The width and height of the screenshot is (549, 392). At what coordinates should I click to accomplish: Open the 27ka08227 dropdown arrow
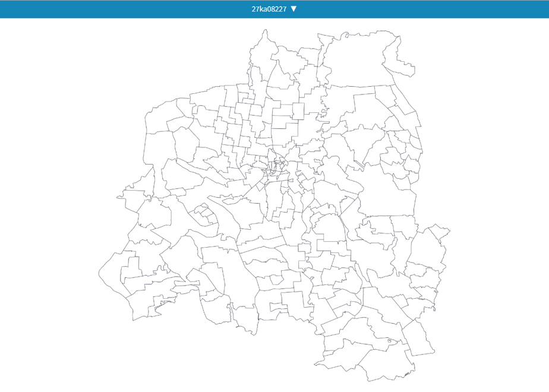294,9
